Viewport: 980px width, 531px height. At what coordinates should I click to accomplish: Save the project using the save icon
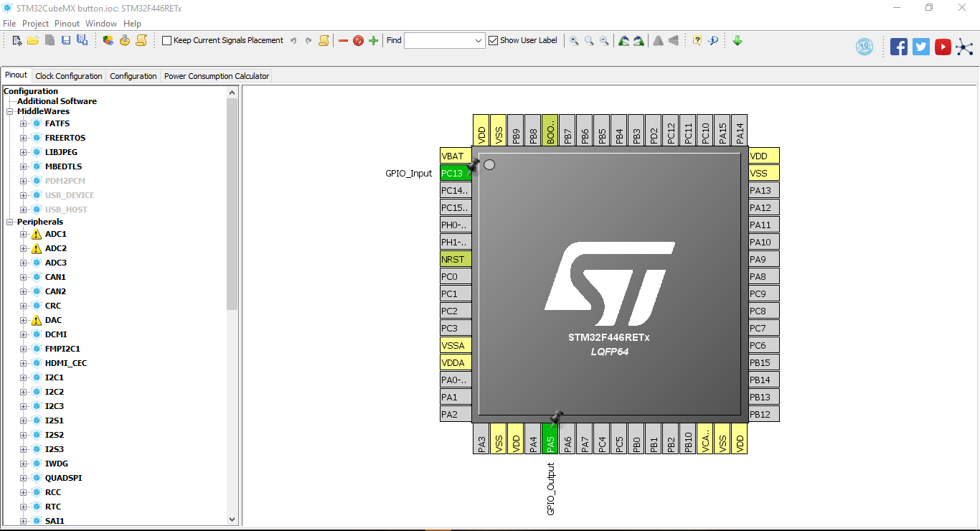coord(66,40)
